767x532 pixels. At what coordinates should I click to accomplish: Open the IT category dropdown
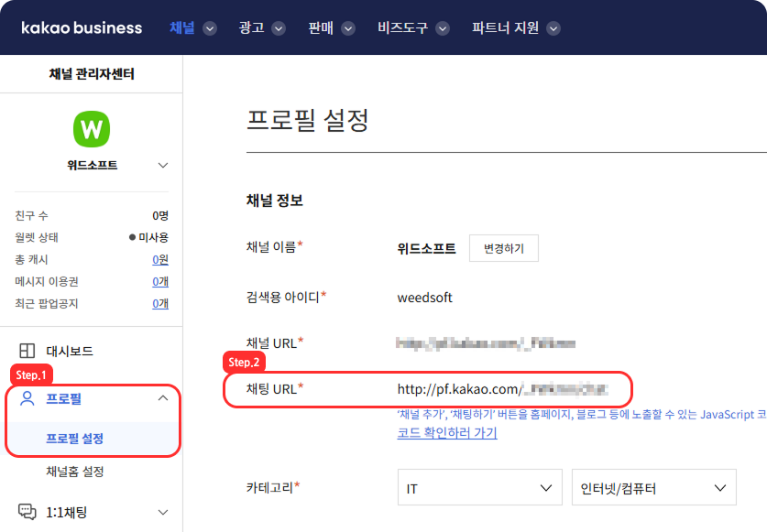480,487
